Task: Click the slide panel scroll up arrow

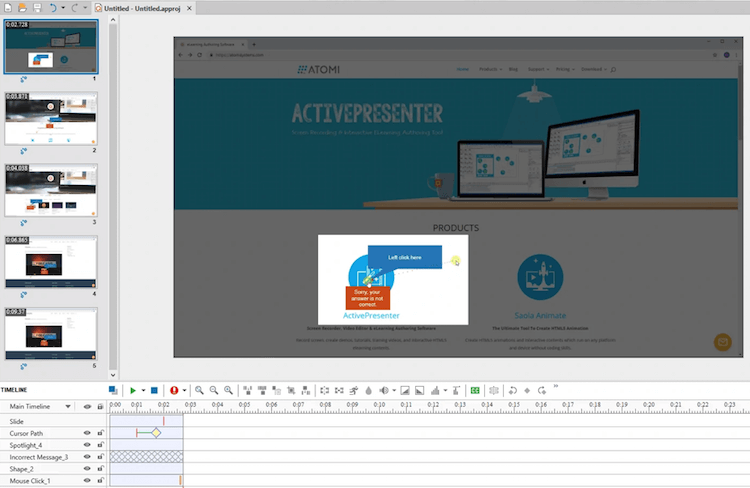Action: (x=113, y=20)
